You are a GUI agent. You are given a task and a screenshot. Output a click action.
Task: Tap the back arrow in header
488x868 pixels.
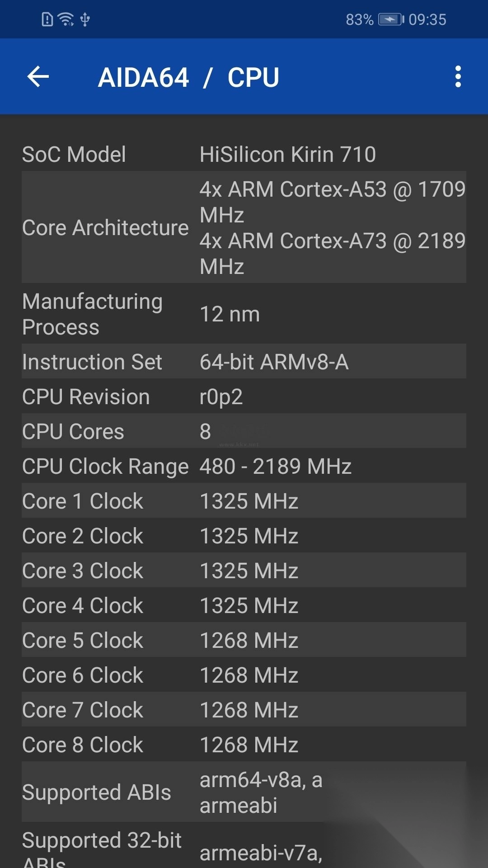pos(38,76)
